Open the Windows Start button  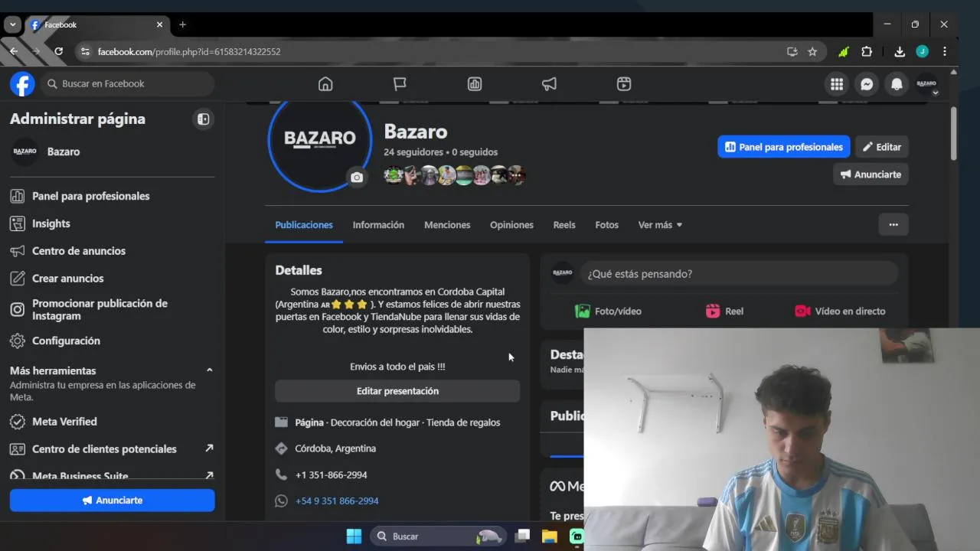click(354, 536)
